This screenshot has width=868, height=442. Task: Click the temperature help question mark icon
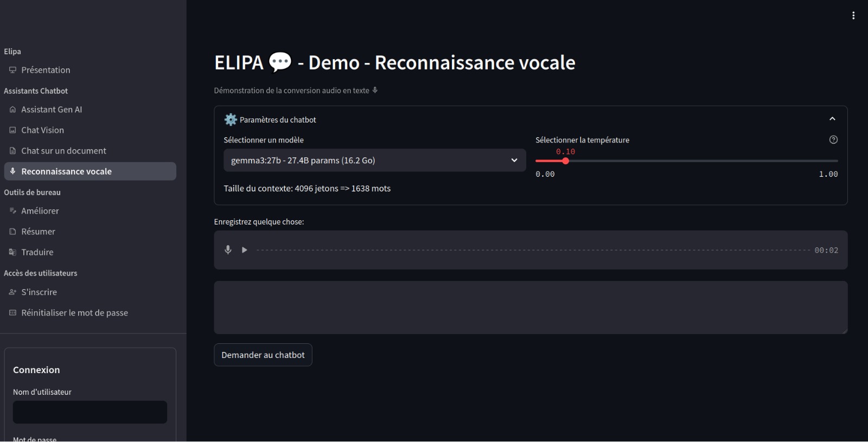click(833, 140)
